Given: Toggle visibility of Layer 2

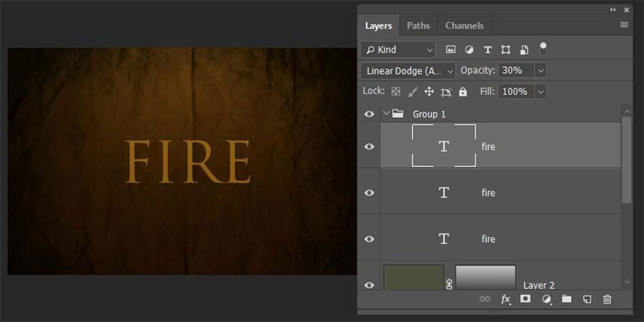Looking at the screenshot, I should [x=369, y=285].
